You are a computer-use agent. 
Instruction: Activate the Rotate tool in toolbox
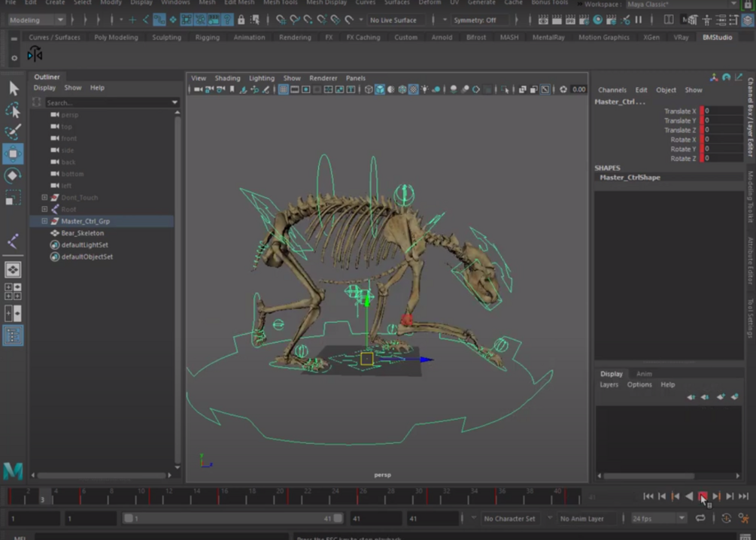(x=13, y=176)
